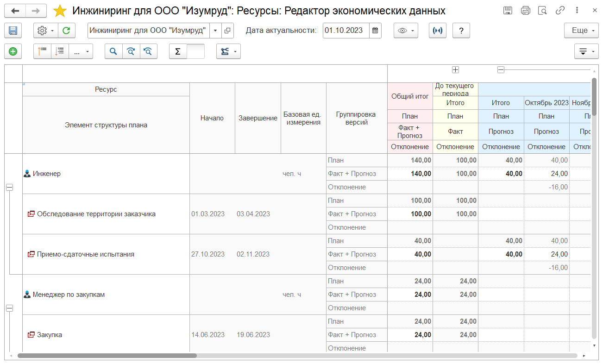Click the date field 01.10.2023
The height and width of the screenshot is (364, 603).
pos(345,31)
